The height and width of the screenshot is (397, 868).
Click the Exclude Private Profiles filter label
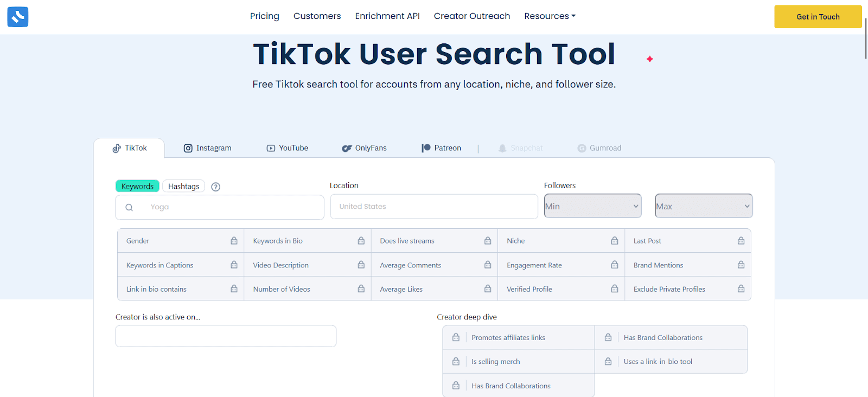click(x=669, y=289)
